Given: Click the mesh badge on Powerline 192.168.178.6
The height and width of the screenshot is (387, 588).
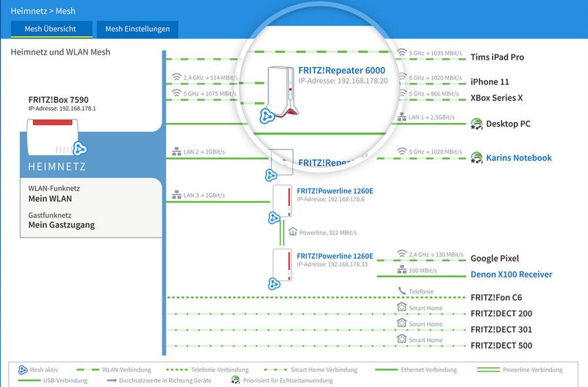Looking at the screenshot, I should click(x=274, y=218).
